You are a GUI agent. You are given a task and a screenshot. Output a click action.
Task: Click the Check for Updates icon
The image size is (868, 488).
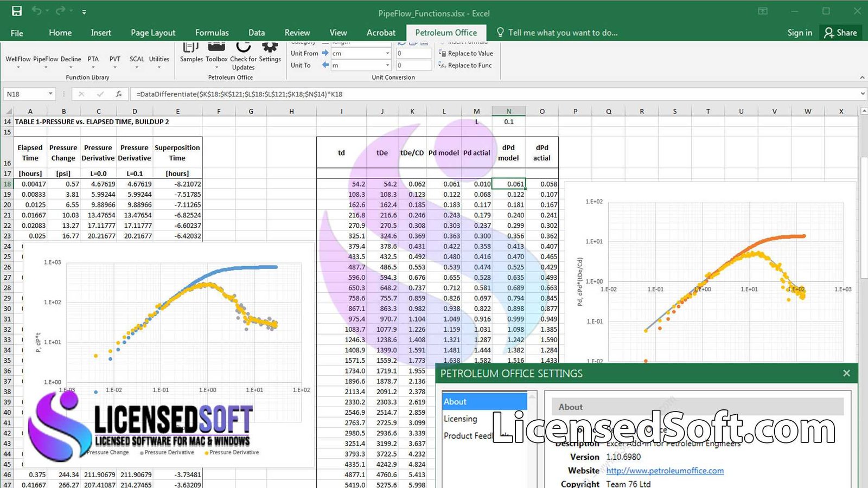pos(243,48)
